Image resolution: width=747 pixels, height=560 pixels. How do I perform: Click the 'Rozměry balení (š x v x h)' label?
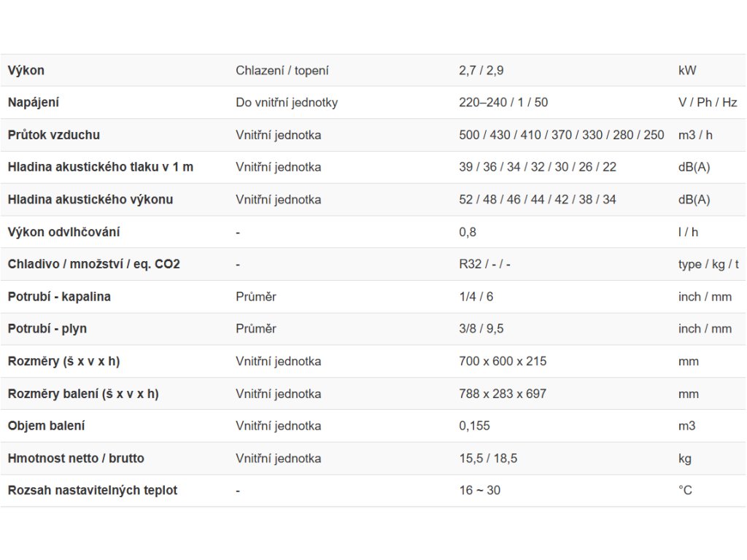pos(83,394)
